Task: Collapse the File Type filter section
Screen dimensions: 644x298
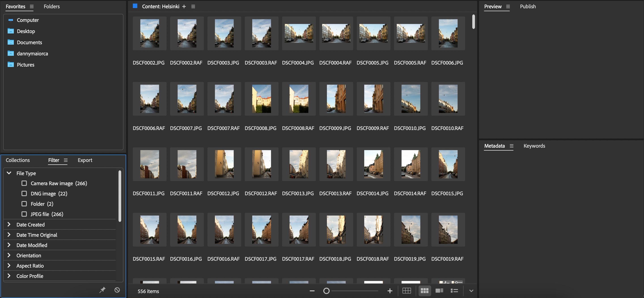Action: 9,173
